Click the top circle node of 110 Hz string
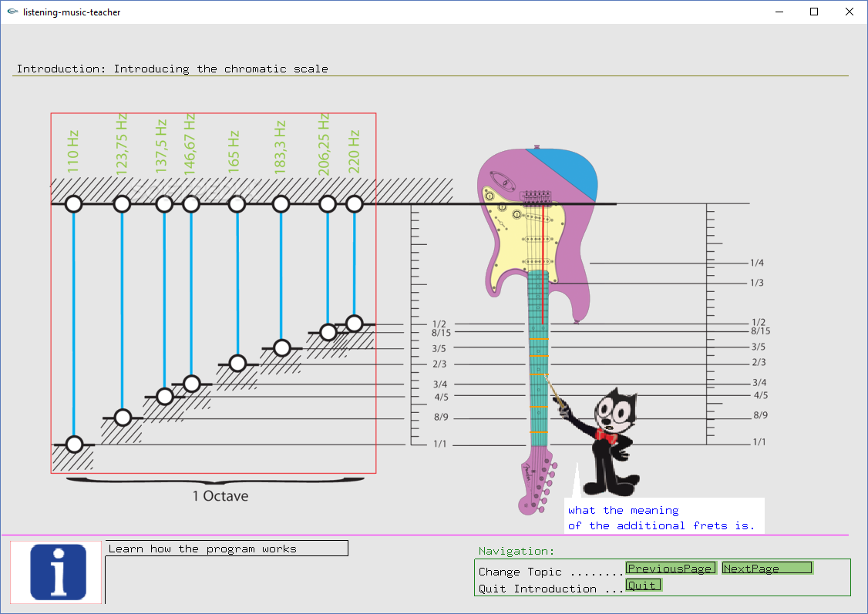 tap(74, 204)
